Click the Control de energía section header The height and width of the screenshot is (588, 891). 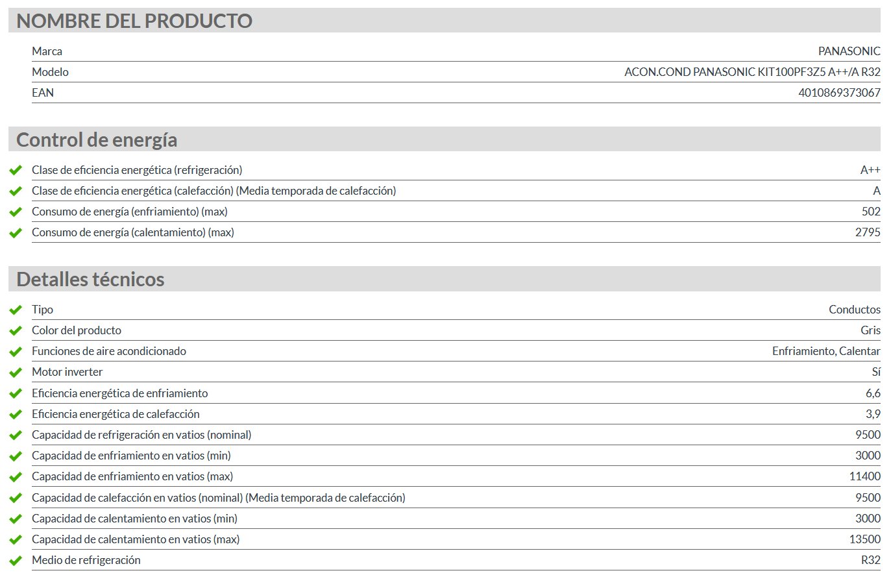(445, 139)
